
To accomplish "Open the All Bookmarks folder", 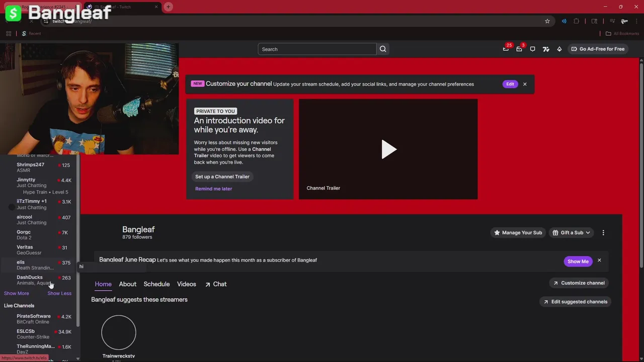I will [622, 34].
